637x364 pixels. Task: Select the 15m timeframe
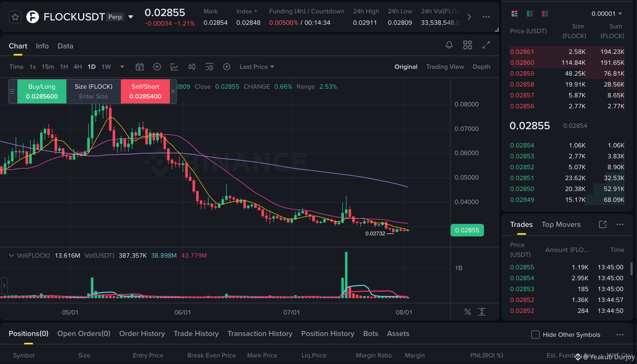(48, 67)
